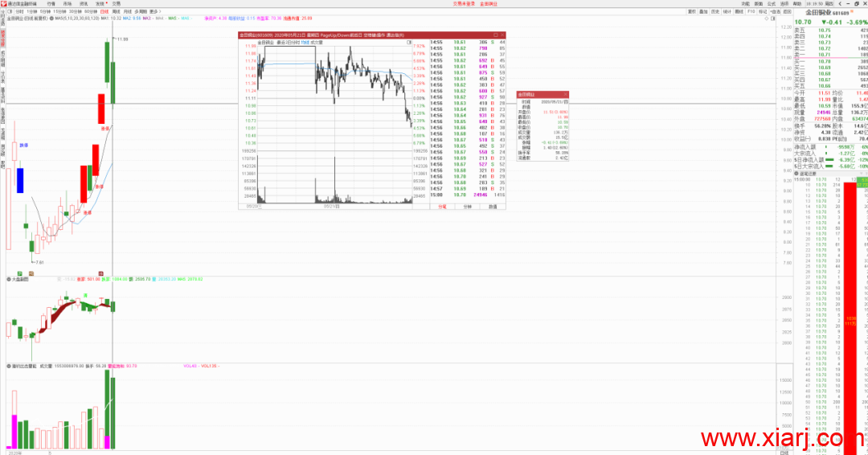Image resolution: width=868 pixels, height=455 pixels.
Task: Switch popup to 分笔 tick tab
Action: click(x=442, y=207)
